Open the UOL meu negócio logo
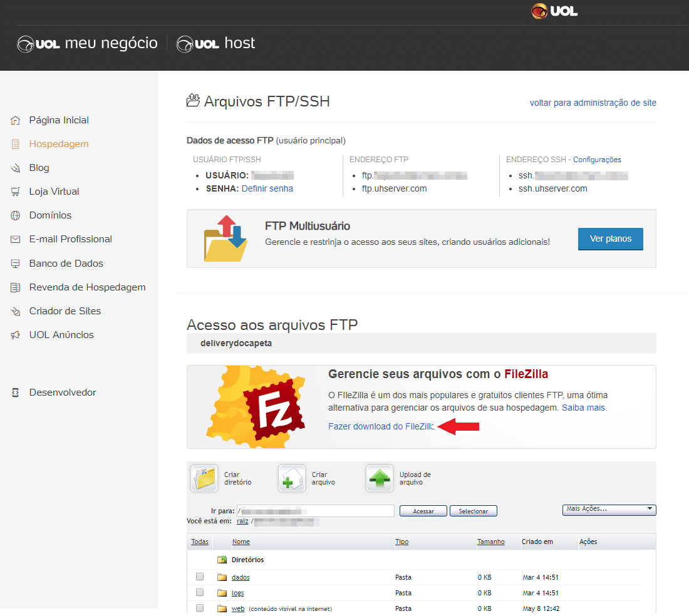689x616 pixels. 87,43
